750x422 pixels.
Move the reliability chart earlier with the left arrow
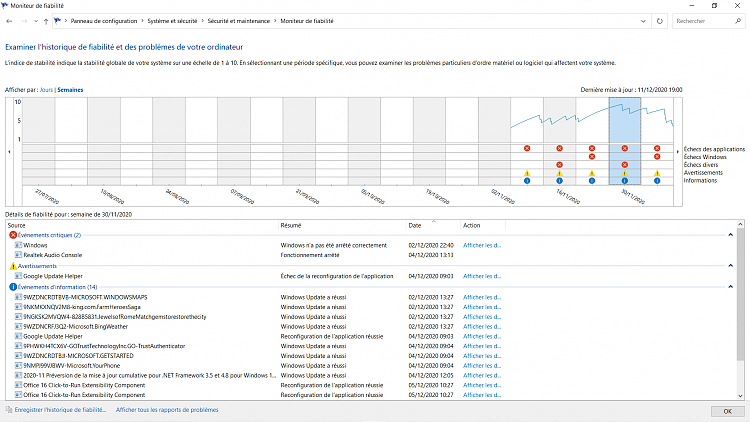[x=9, y=152]
